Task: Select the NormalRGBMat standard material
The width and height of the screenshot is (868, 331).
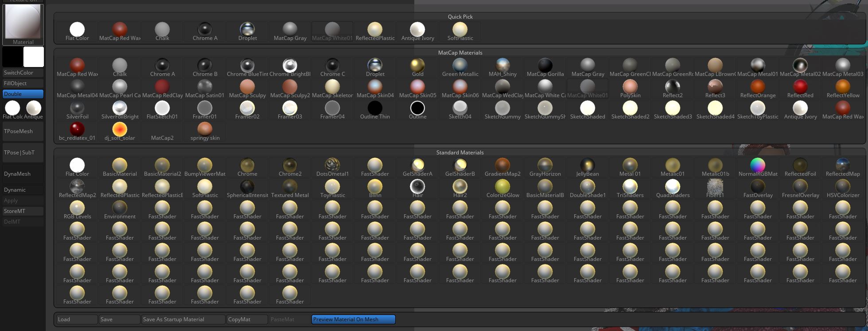Action: pos(758,167)
